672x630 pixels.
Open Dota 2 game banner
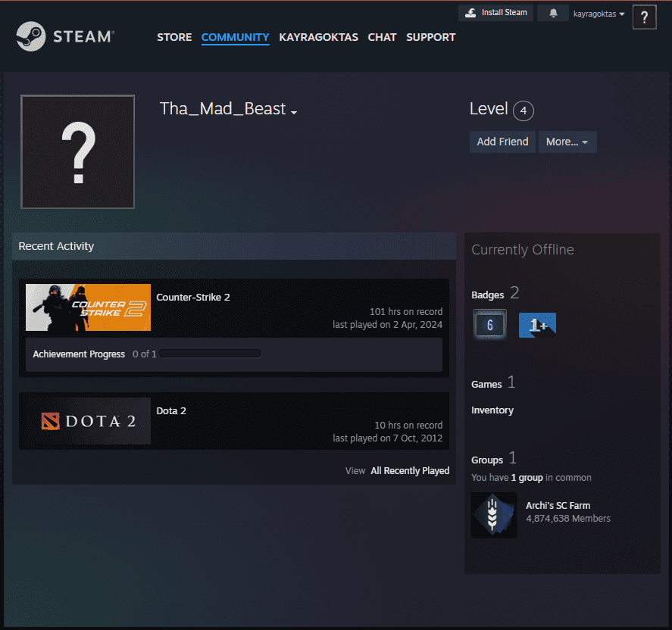89,421
